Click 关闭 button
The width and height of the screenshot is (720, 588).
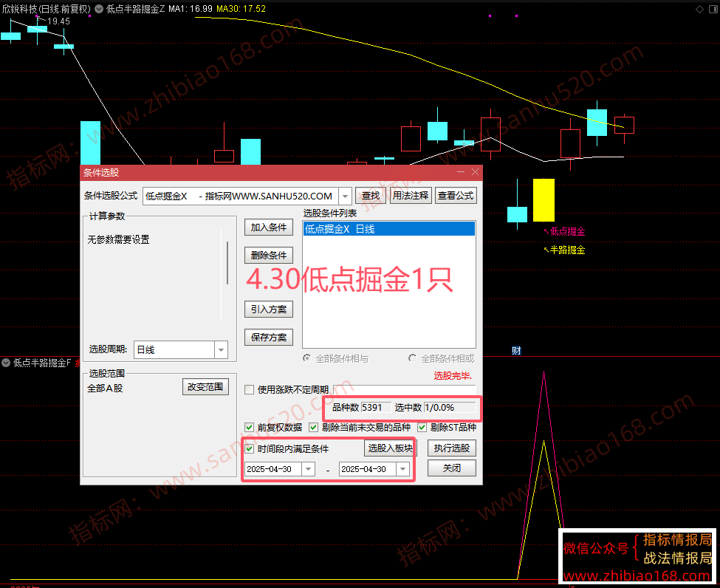point(452,468)
